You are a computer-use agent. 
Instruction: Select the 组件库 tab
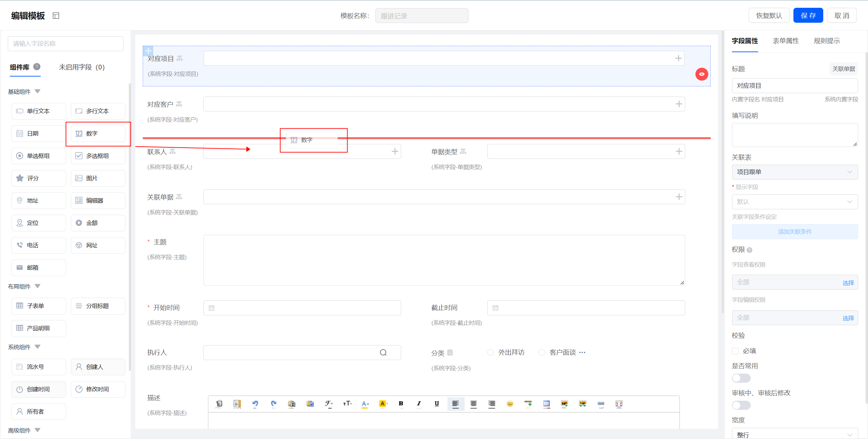pyautogui.click(x=20, y=67)
